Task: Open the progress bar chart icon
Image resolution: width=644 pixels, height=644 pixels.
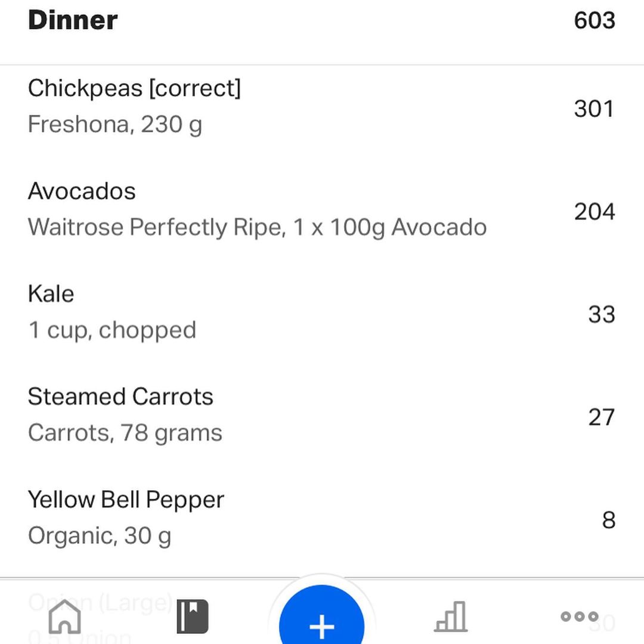Action: pos(451,617)
